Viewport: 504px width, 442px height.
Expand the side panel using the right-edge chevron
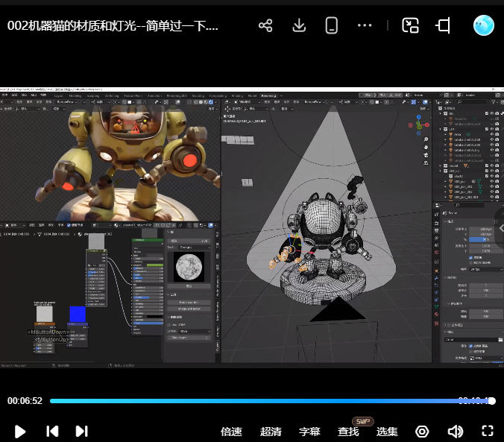(500, 228)
